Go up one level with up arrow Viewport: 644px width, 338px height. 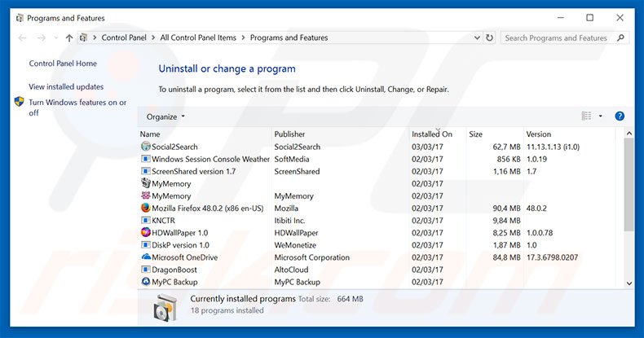(69, 37)
